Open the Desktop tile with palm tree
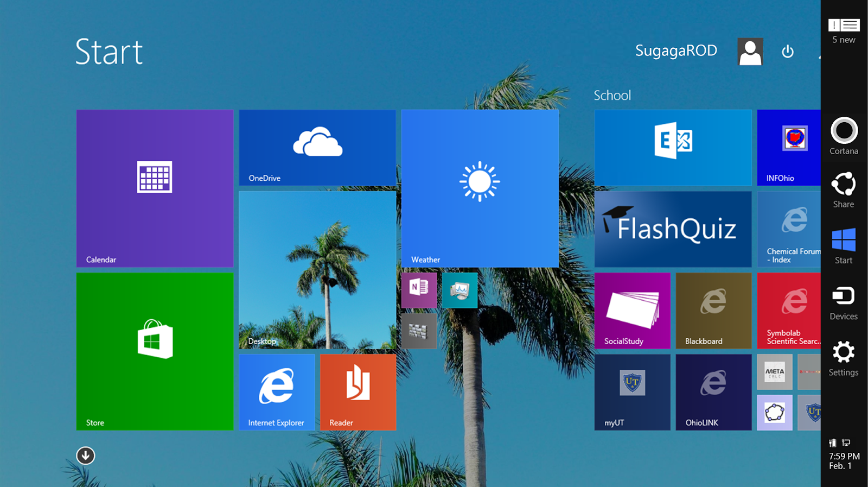 [x=317, y=270]
